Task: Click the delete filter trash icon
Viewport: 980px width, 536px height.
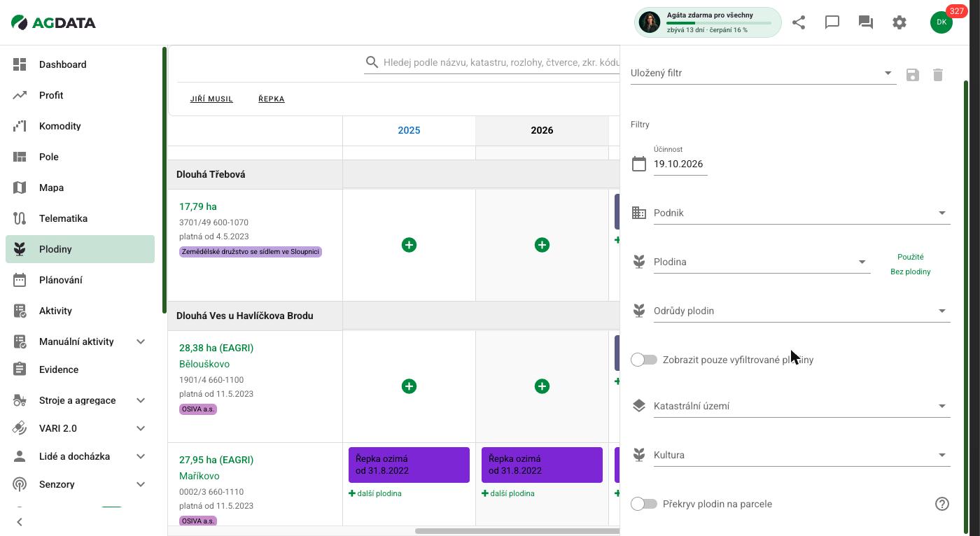Action: (x=938, y=75)
